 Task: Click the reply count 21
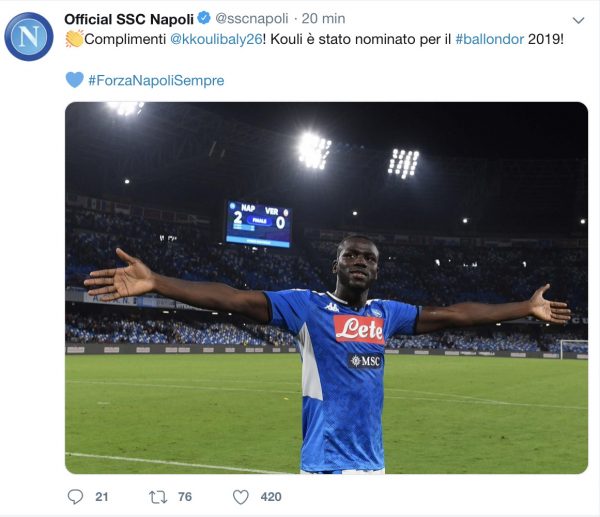click(x=102, y=497)
